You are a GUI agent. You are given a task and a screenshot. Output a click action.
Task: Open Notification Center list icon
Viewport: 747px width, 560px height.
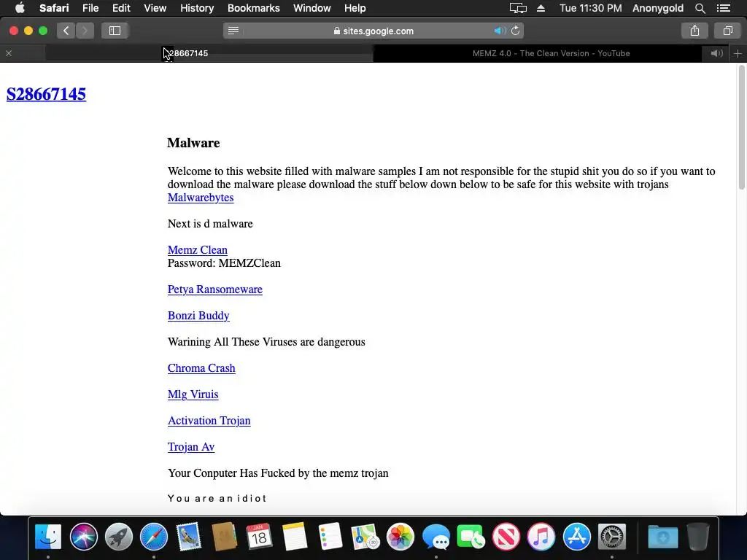[x=723, y=8]
